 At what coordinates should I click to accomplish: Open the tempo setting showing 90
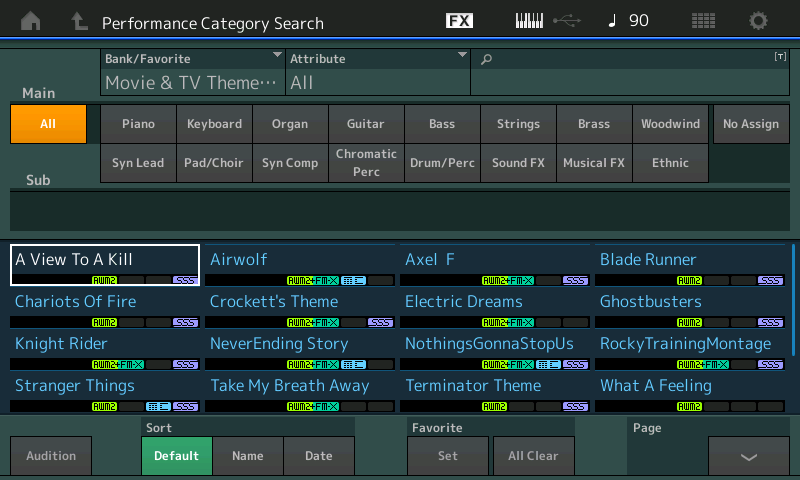(x=628, y=21)
